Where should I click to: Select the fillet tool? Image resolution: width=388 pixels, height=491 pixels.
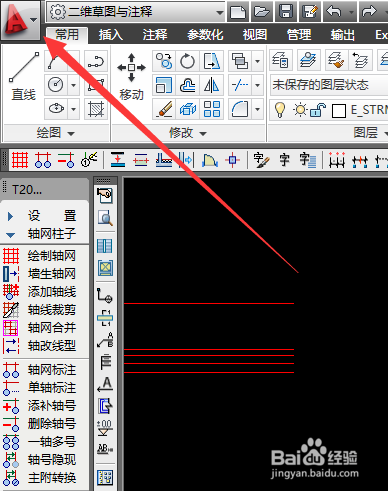tap(240, 109)
